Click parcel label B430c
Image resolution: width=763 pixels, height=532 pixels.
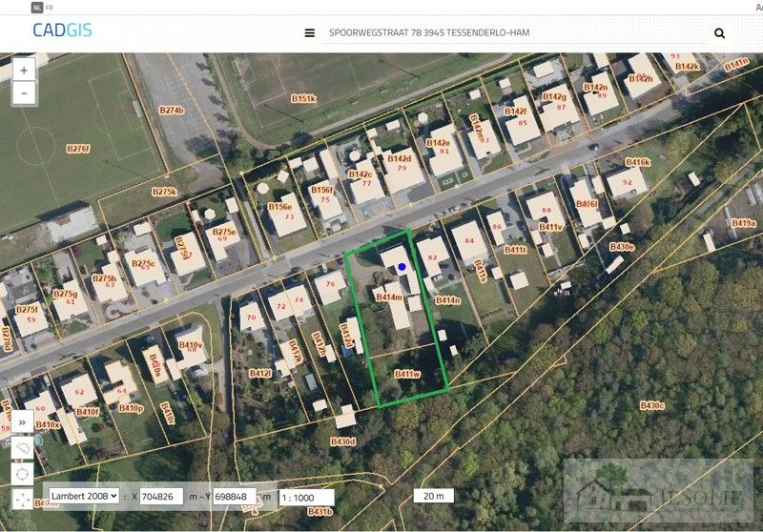click(652, 405)
